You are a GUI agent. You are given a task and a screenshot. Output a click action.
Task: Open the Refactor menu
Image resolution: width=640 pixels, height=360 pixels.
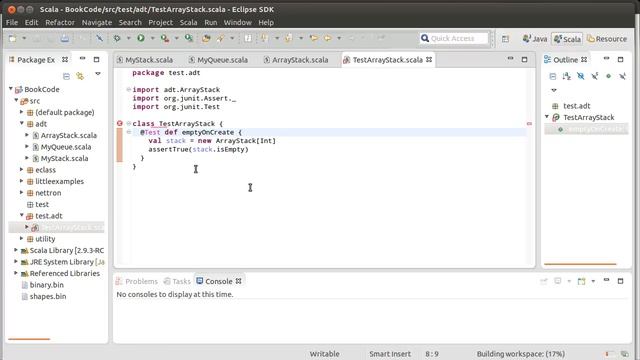pos(60,22)
